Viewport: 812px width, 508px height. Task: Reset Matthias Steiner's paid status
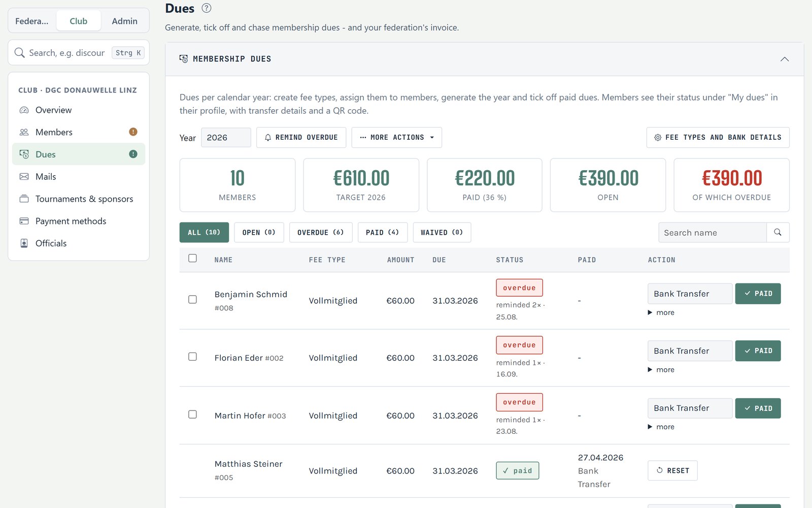[672, 470]
